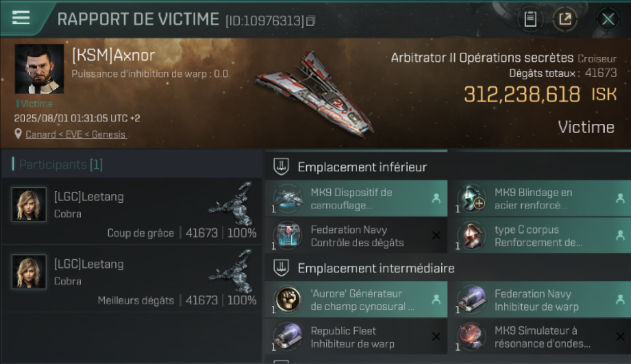Viewport: 631px width, 364px height.
Task: Click the type C corpus Renforcement icon
Action: tap(472, 236)
